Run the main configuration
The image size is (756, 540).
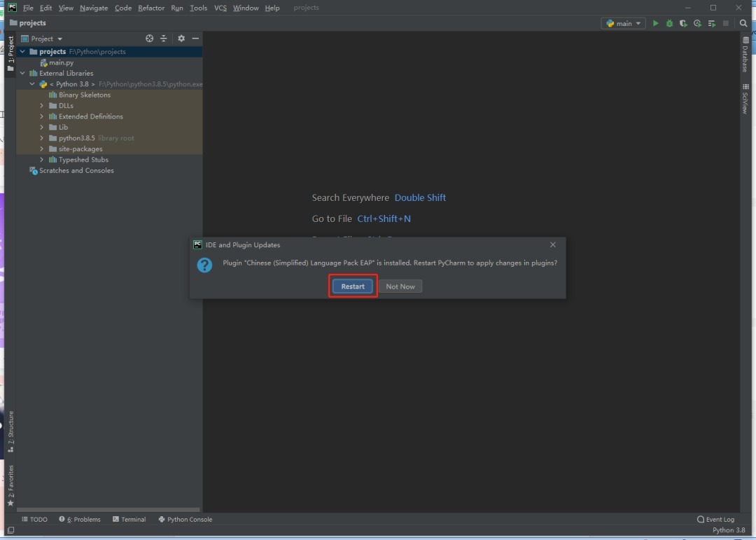(x=655, y=23)
